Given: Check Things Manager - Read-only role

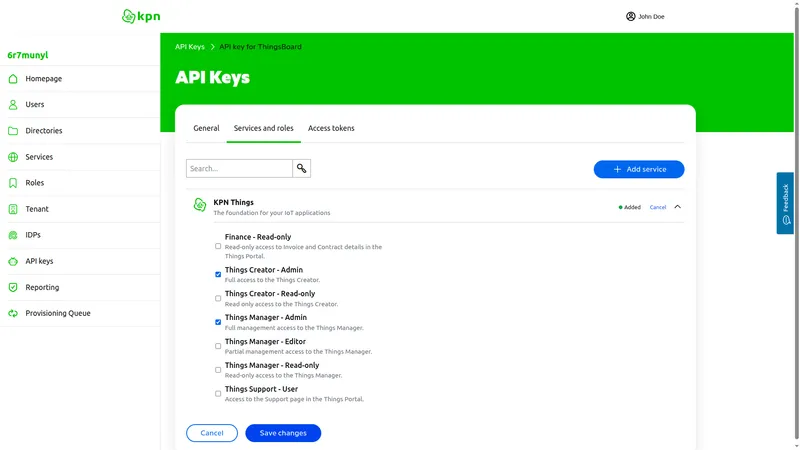Looking at the screenshot, I should point(218,370).
